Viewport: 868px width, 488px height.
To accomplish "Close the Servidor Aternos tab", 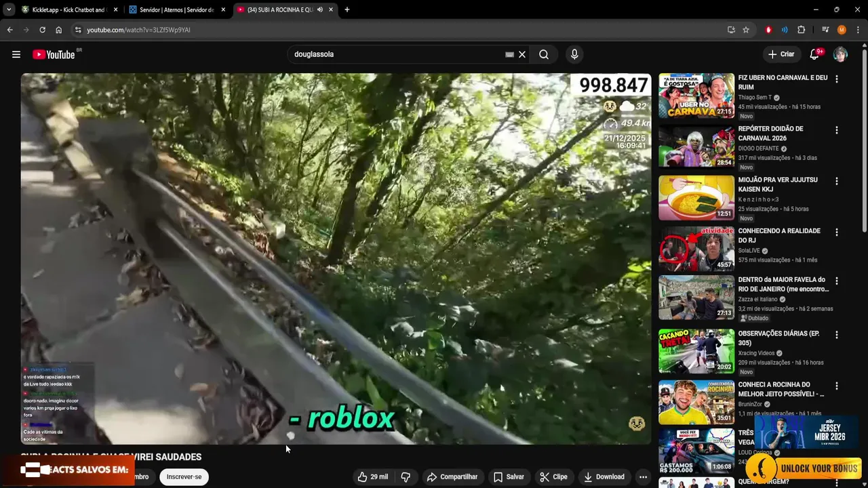I will click(223, 9).
